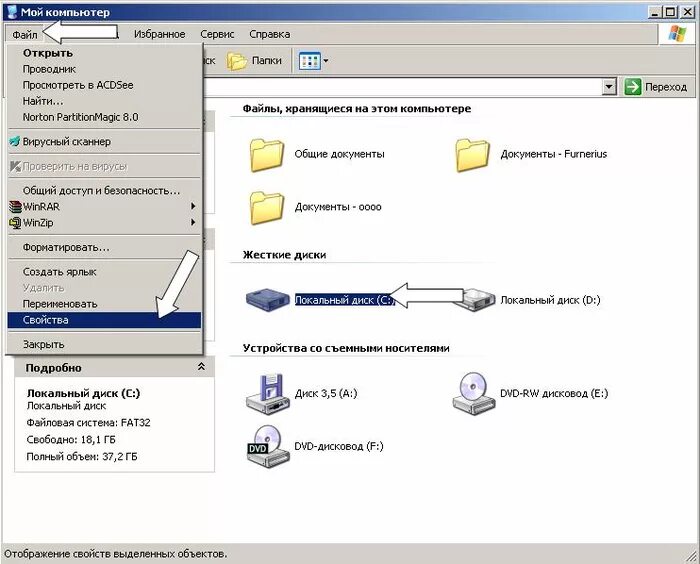Launch Norton PartitionMagic 8.0 entry

click(104, 117)
